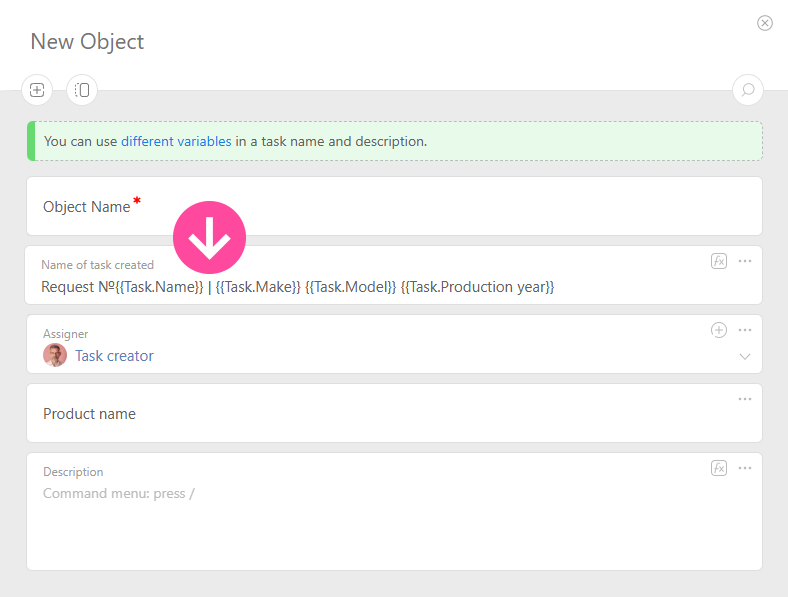The image size is (788, 597).
Task: Click the pink down-arrow marker
Action: [209, 237]
